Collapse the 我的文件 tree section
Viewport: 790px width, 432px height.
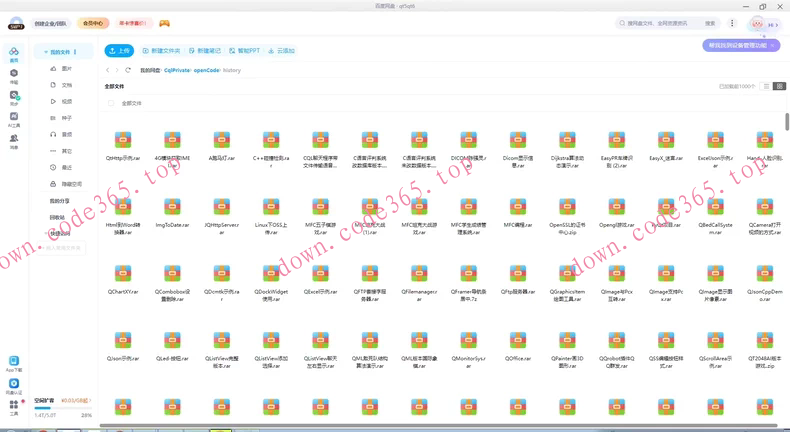coord(46,52)
